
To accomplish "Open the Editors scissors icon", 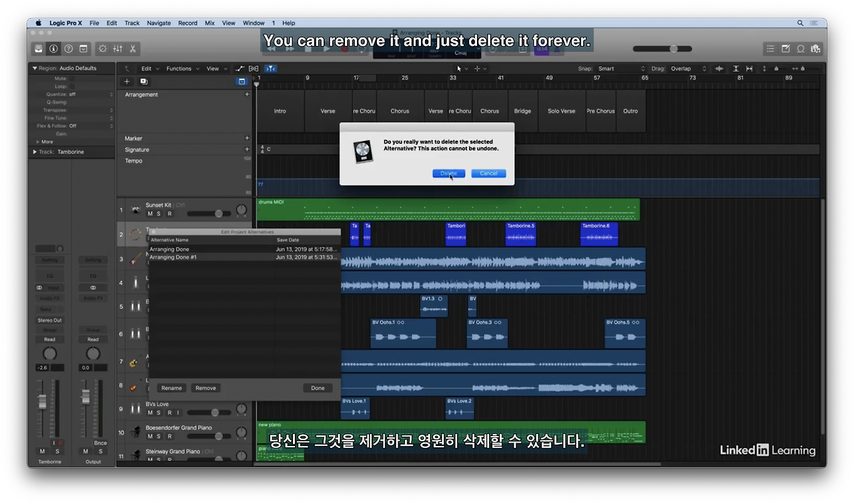I will pos(133,49).
